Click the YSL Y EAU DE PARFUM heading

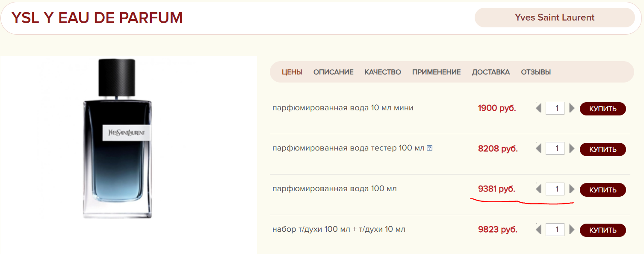tap(97, 18)
